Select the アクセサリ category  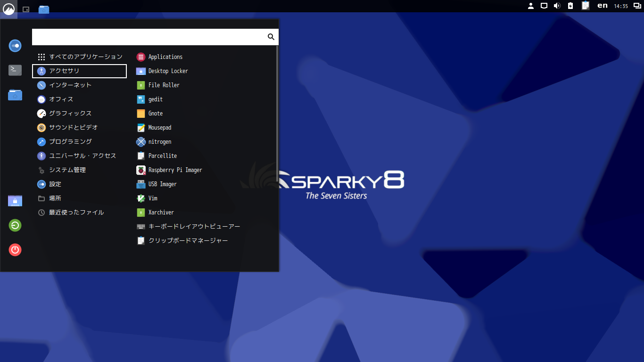point(79,71)
